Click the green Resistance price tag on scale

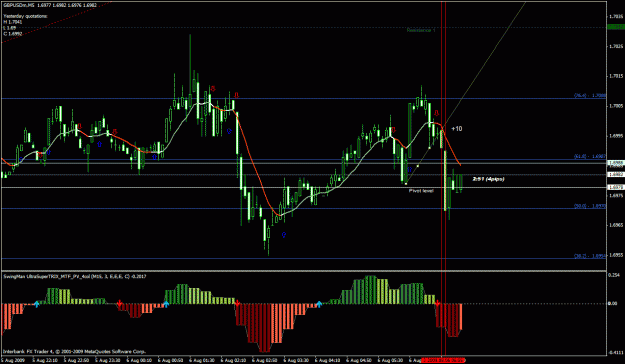point(615,27)
